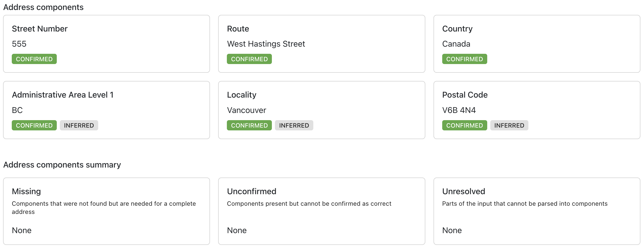This screenshot has width=644, height=249.
Task: Click the Address components heading
Action: [43, 7]
